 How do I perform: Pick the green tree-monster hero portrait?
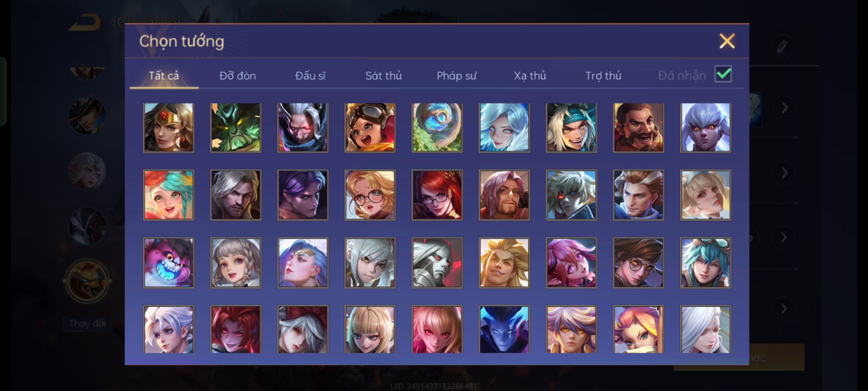[x=235, y=127]
